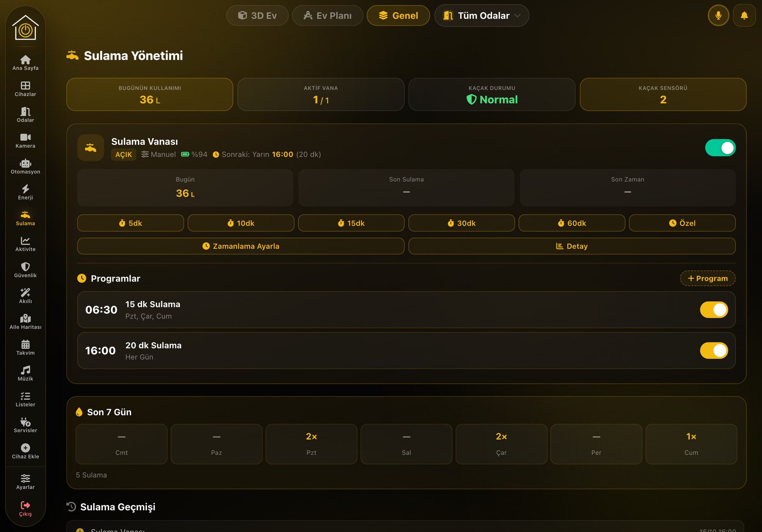
Task: Open Takvim in the sidebar
Action: 25,348
